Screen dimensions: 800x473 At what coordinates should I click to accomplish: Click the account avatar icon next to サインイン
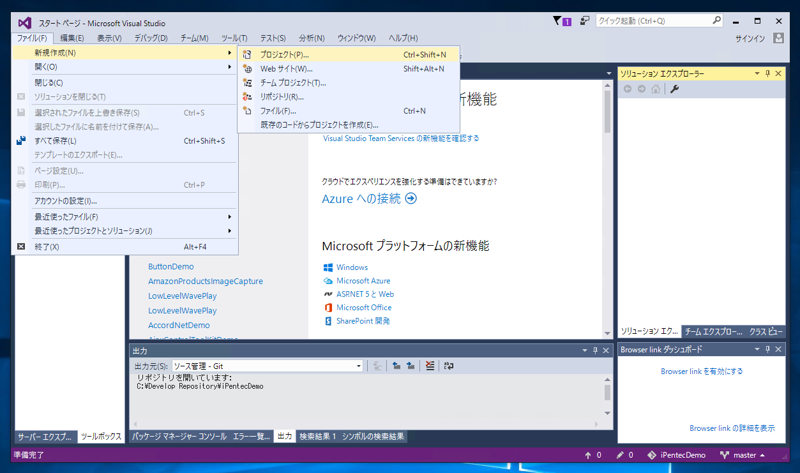(x=778, y=38)
